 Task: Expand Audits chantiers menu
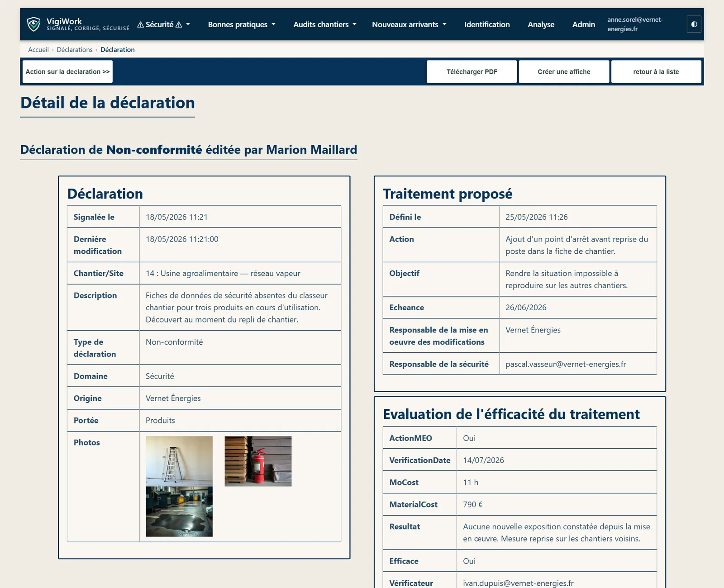325,24
